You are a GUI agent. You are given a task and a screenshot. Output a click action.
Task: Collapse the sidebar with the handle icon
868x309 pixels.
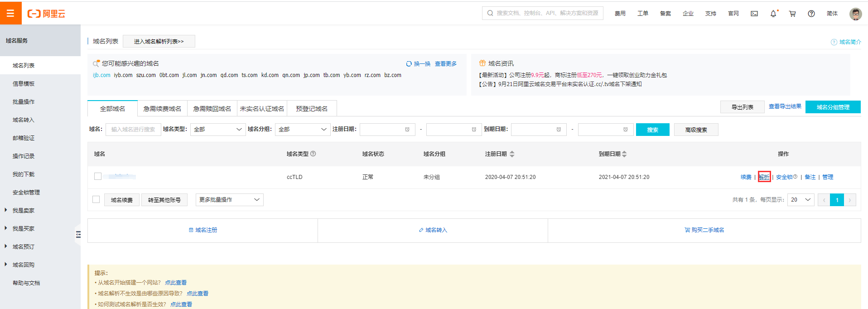point(78,234)
